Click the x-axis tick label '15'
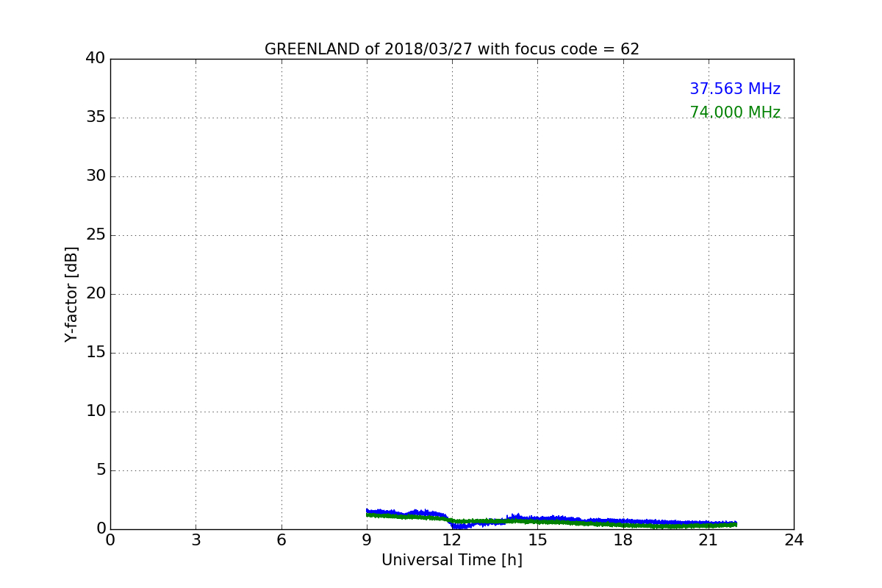The width and height of the screenshot is (882, 588). point(537,540)
